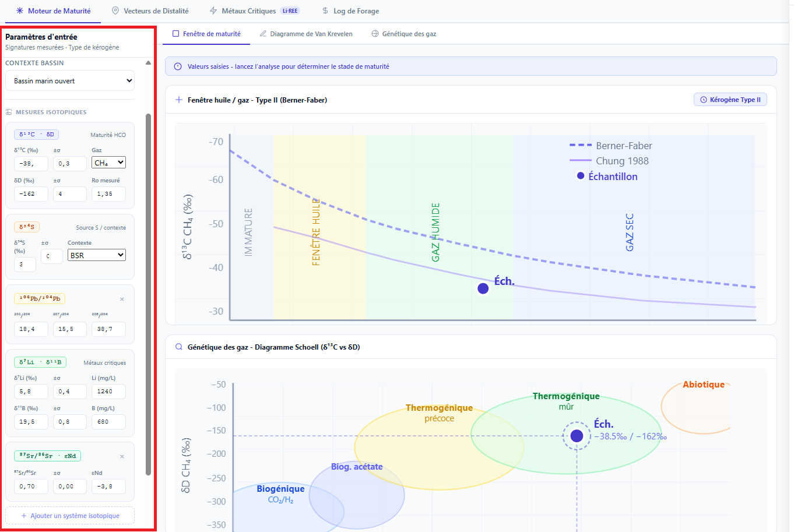Screen dimensions: 794x532
Task: Click the magnifier icon by Diagramme Schoell title
Action: (x=179, y=347)
